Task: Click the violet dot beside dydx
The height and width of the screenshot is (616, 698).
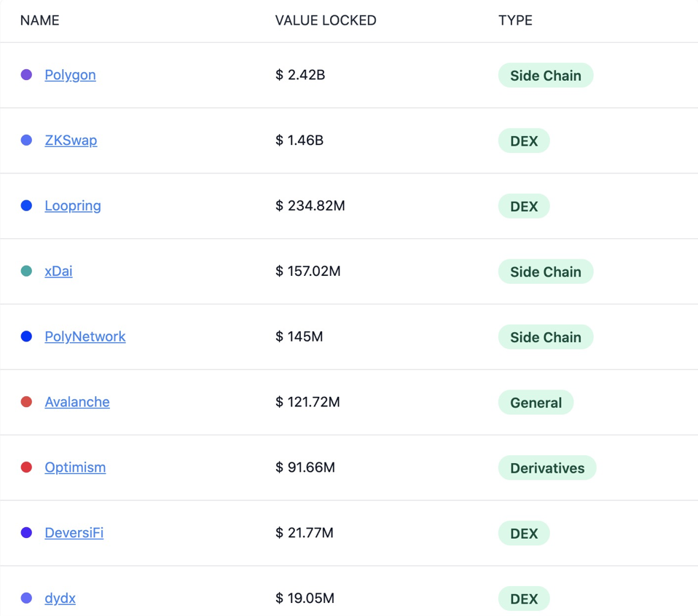Action: coord(26,598)
